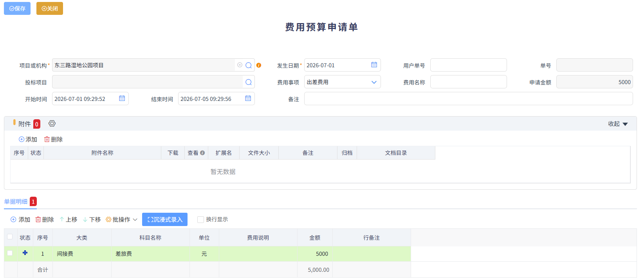Collapse the 附件 panel with 收起
The image size is (644, 280).
(x=618, y=124)
